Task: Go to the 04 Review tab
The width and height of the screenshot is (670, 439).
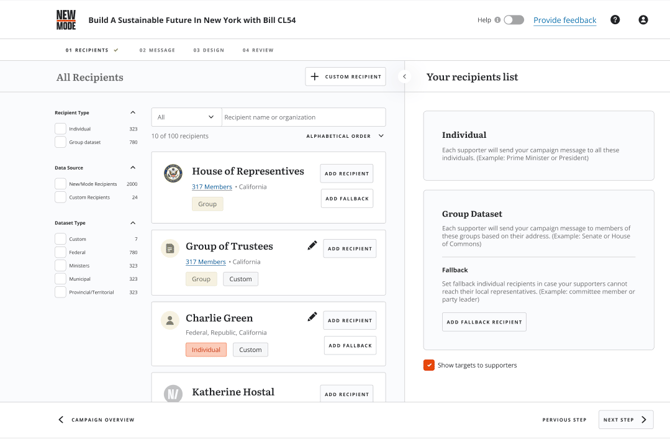Action: tap(258, 50)
